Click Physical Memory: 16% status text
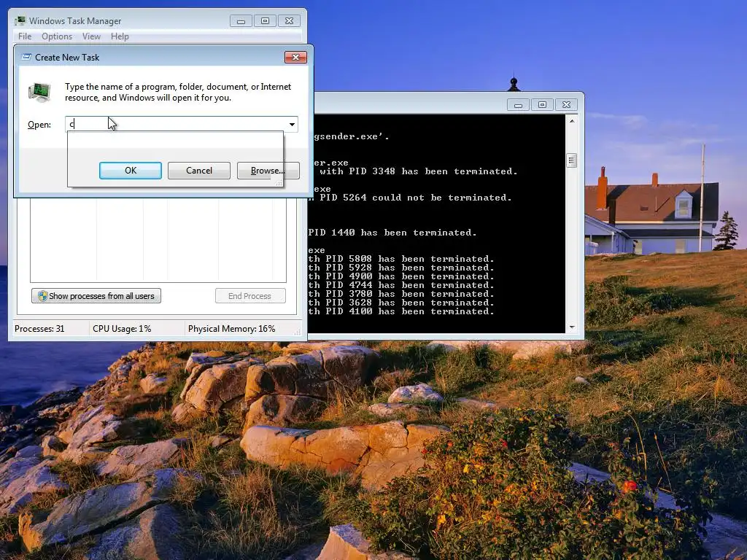Image resolution: width=747 pixels, height=560 pixels. click(x=231, y=329)
